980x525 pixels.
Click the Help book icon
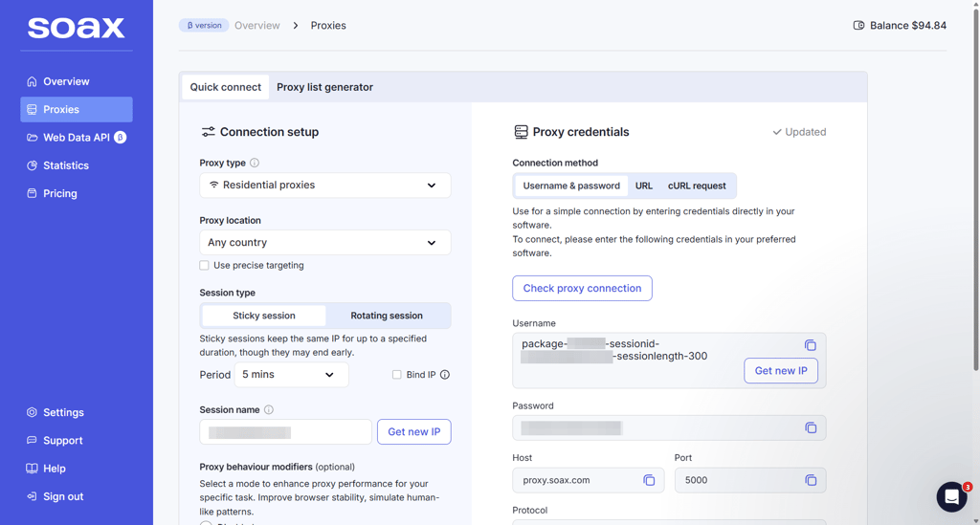point(32,469)
